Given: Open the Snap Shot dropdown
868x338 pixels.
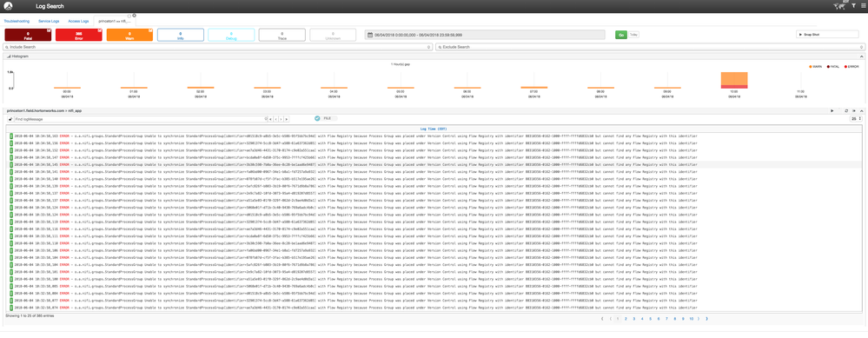Looking at the screenshot, I should click(827, 34).
